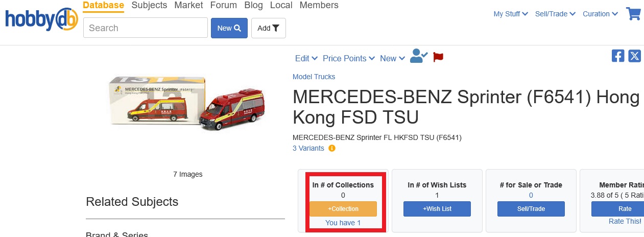Viewport: 644px width, 237px height.
Task: Go to the Market tab
Action: [x=188, y=5]
